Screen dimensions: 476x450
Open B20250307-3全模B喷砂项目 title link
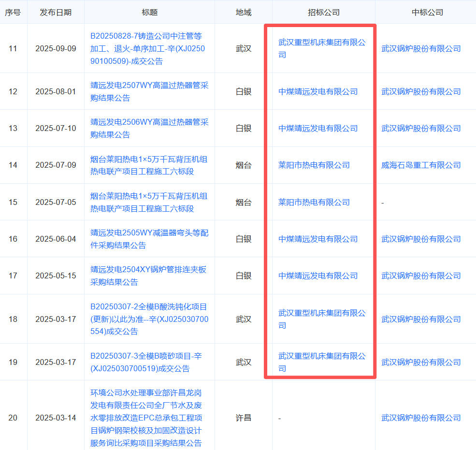(146, 362)
